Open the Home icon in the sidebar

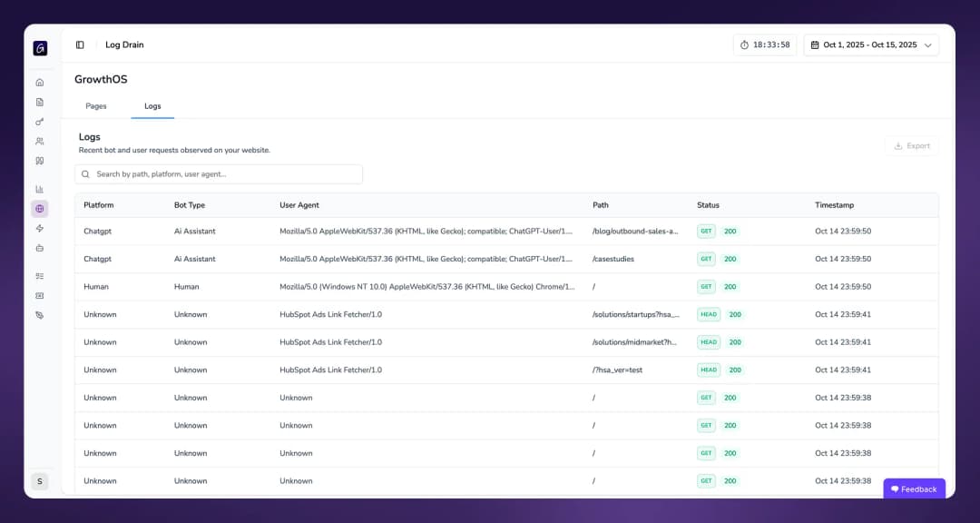click(40, 82)
